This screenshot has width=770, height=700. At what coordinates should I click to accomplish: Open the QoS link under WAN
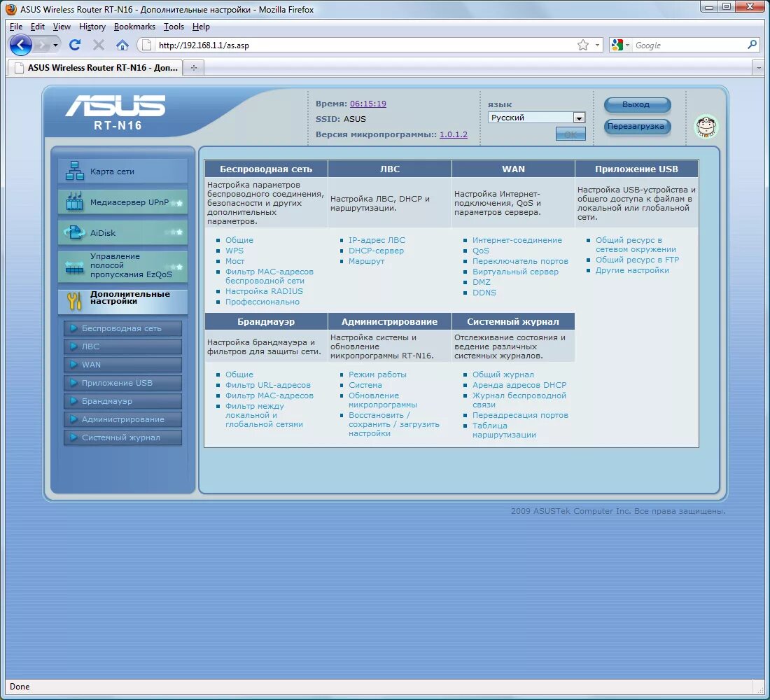[481, 251]
